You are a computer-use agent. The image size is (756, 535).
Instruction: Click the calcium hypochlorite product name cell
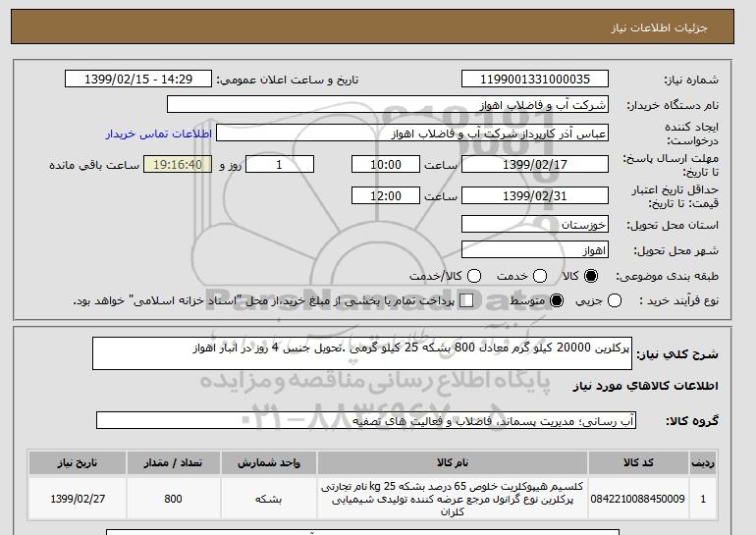pos(453,499)
